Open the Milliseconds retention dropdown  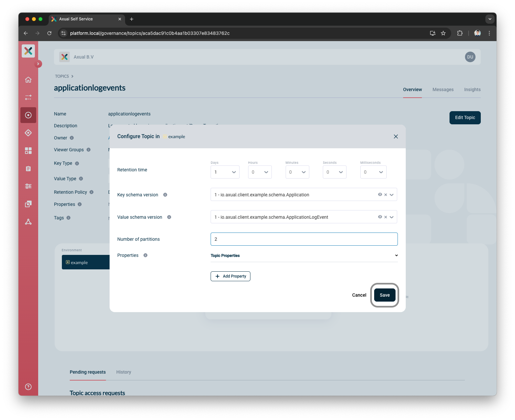[x=373, y=172]
